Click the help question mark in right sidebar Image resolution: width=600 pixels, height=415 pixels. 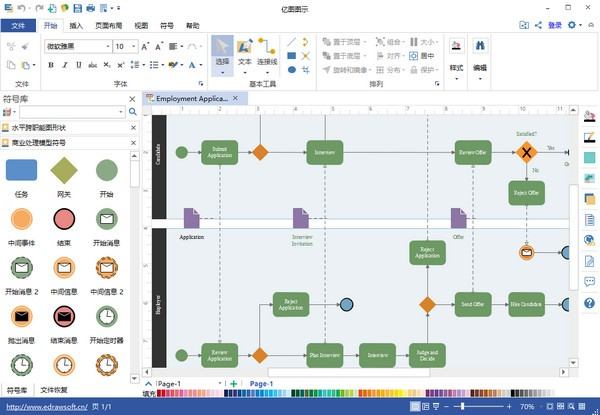point(589,303)
